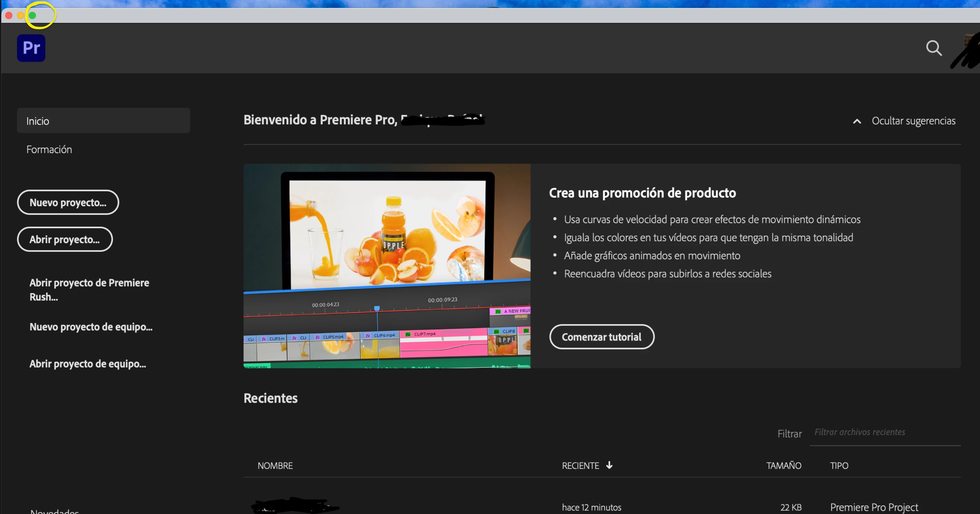Screen dimensions: 980x514
Task: Start tutorial with Comenzar tutorial button
Action: [601, 337]
